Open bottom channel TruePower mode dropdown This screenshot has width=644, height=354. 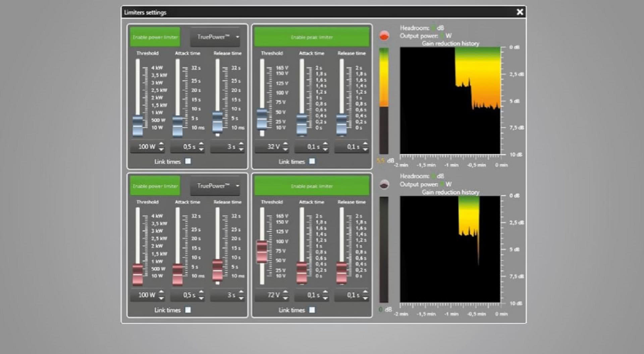tap(215, 186)
